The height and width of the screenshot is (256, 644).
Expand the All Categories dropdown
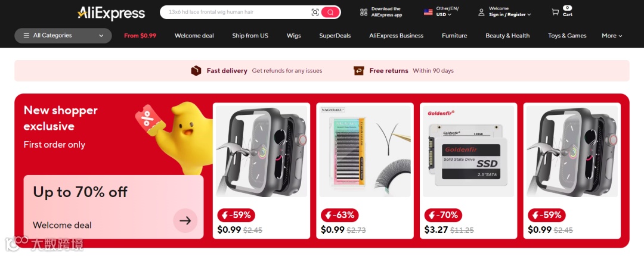(x=63, y=36)
